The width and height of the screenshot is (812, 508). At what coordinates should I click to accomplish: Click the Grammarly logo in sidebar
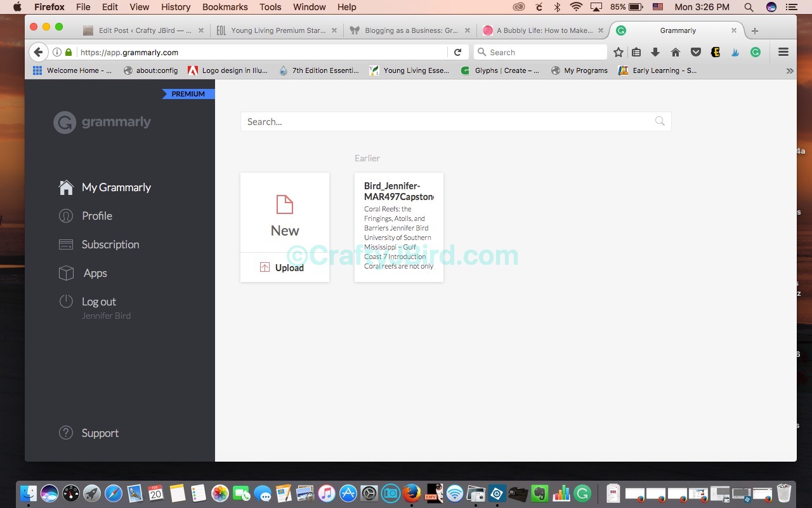(102, 122)
